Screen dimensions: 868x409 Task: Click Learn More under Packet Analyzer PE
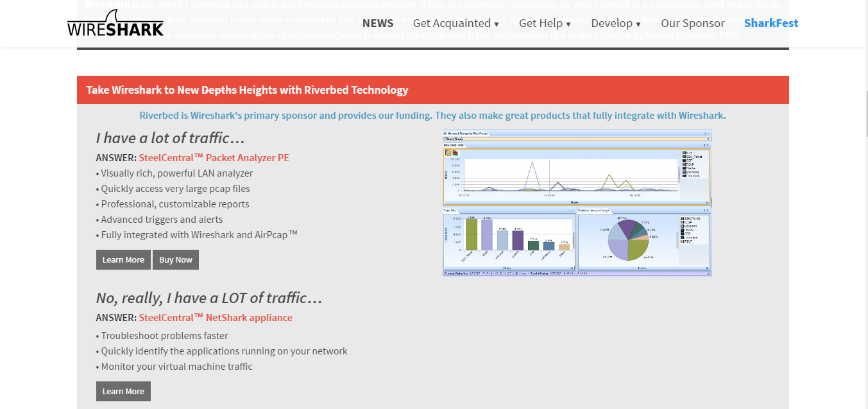point(123,260)
